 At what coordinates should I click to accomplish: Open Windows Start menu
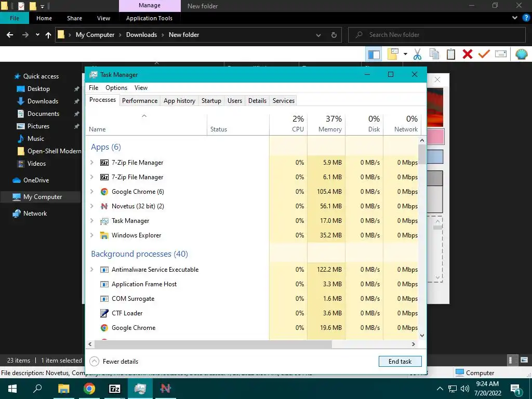[12, 389]
